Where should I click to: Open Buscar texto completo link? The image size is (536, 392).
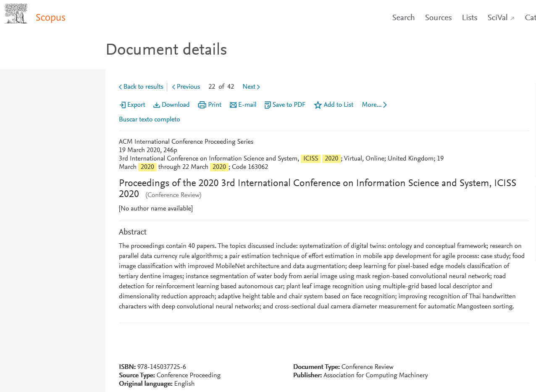point(150,120)
